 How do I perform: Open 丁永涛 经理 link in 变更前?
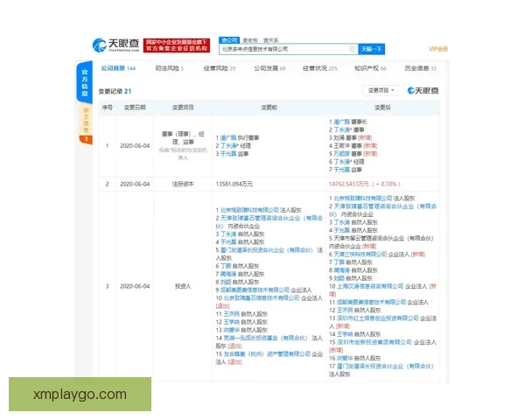[229, 146]
